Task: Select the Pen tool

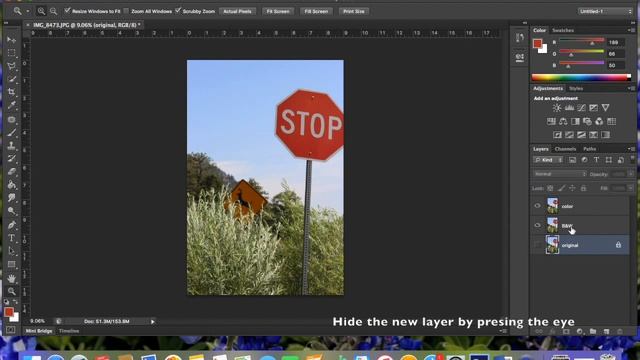Action: click(x=11, y=224)
